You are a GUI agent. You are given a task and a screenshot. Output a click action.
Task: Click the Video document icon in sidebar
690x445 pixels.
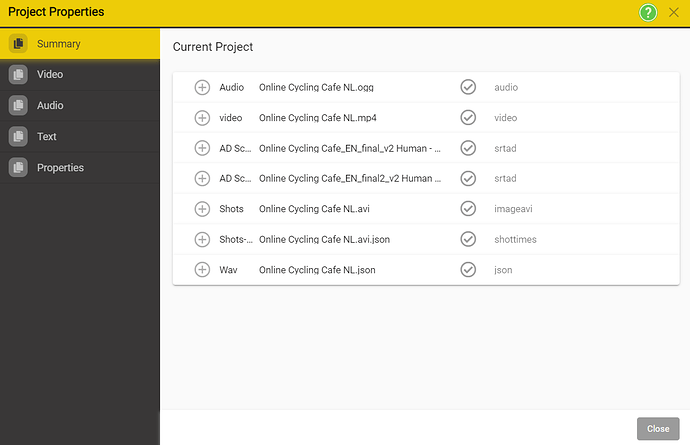pos(18,74)
